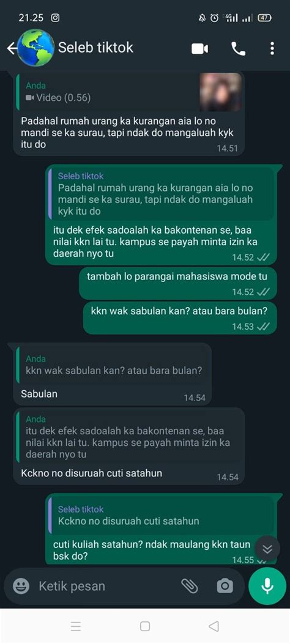Open Seleb tiktok contact info

pos(95,48)
